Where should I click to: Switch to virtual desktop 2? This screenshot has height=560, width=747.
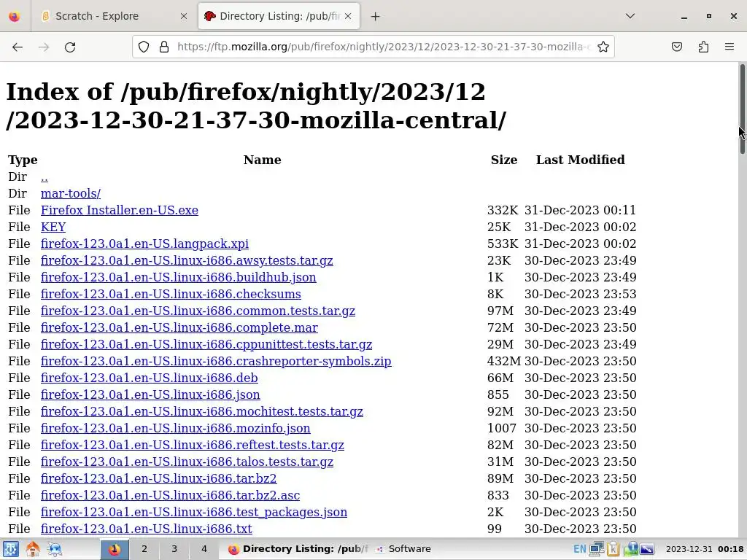click(x=144, y=549)
